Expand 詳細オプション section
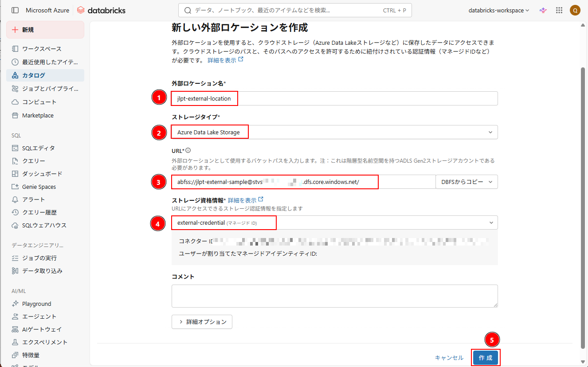Viewport: 588px width, 367px height. click(202, 322)
